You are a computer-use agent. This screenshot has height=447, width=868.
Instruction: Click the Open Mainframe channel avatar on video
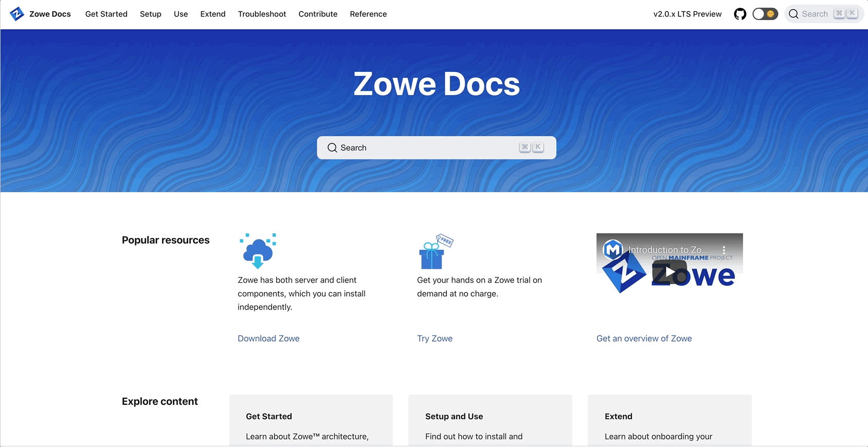click(613, 250)
